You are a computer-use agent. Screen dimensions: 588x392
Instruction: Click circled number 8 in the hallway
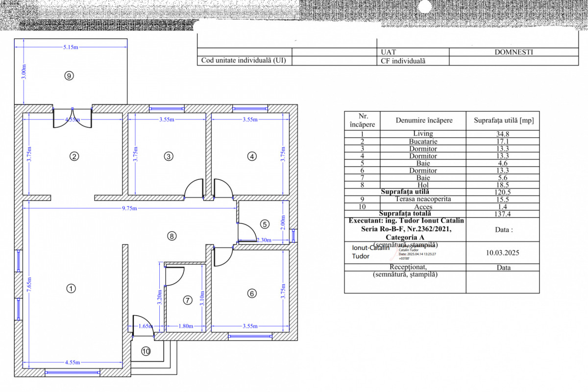tap(171, 236)
